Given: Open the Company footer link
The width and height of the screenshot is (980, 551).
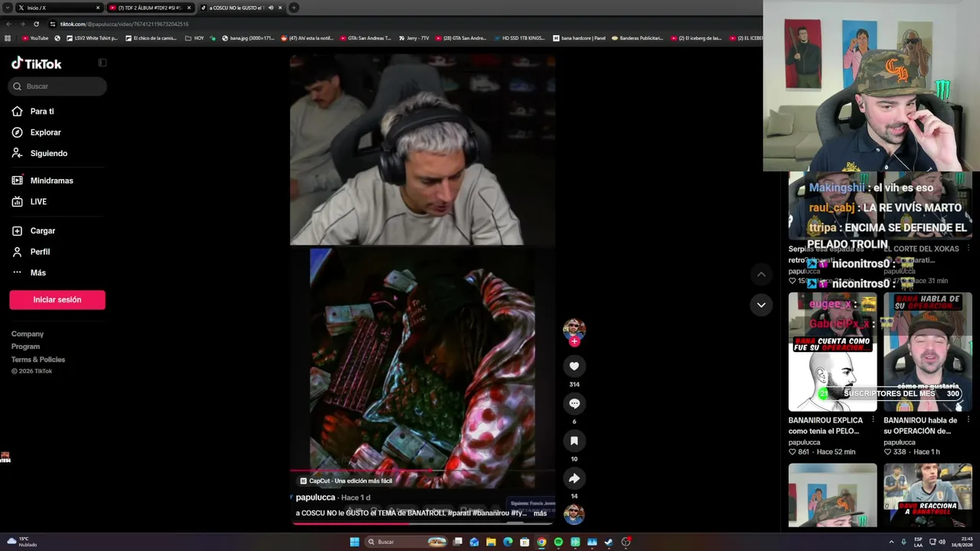Looking at the screenshot, I should click(28, 334).
